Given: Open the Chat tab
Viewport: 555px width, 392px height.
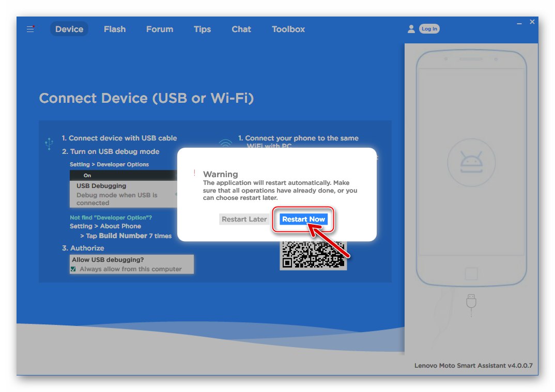Looking at the screenshot, I should tap(241, 29).
